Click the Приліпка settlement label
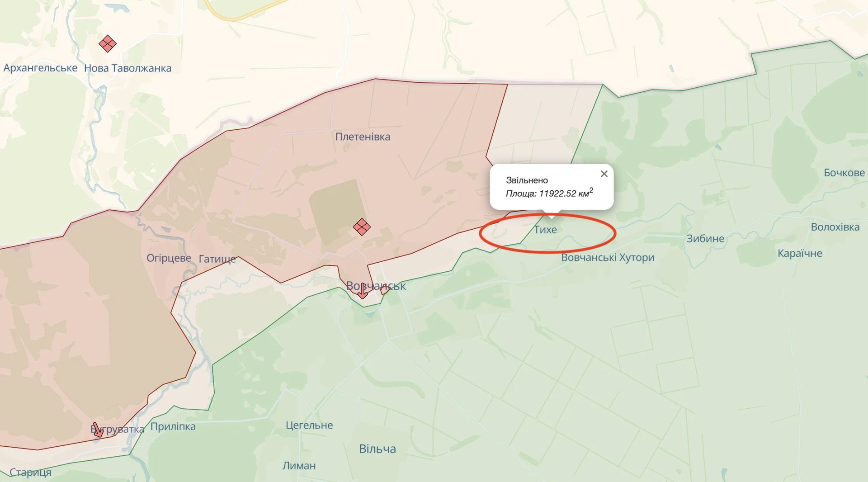868x482 pixels. coord(173,427)
